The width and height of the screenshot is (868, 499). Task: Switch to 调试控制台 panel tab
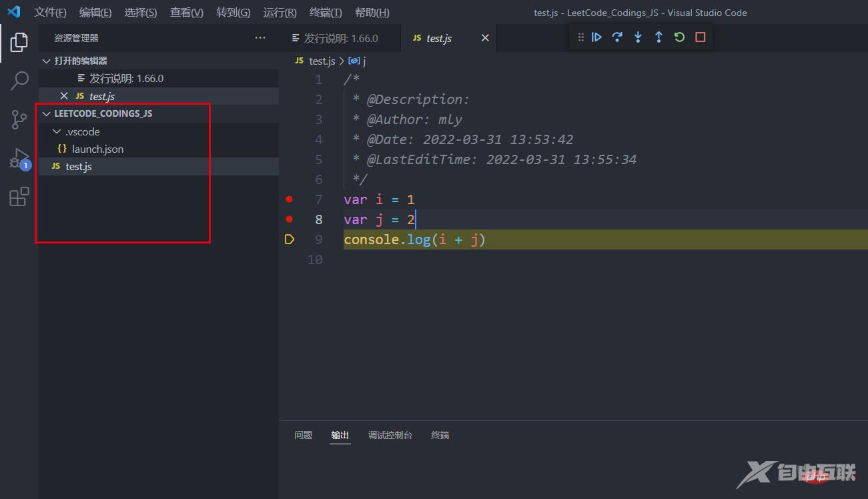(x=390, y=435)
